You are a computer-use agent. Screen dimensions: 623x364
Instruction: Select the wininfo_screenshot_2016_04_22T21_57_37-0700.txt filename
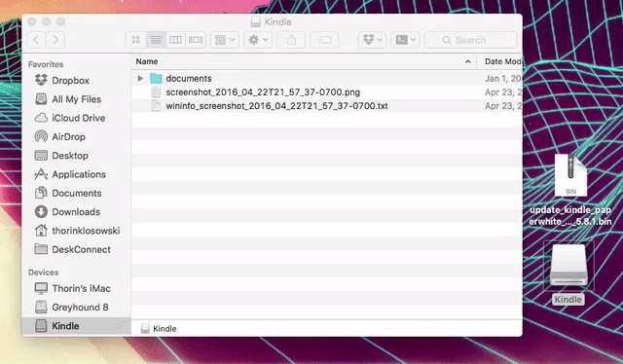[276, 106]
